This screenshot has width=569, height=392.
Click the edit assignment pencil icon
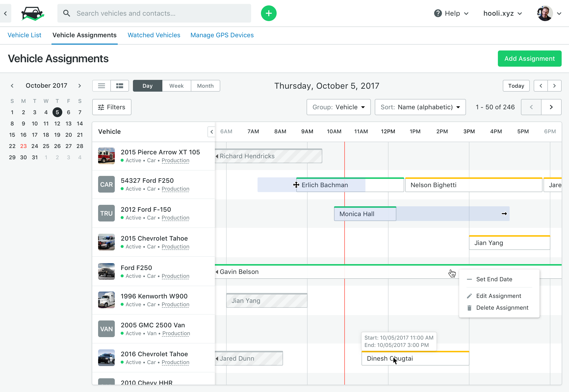pos(470,296)
